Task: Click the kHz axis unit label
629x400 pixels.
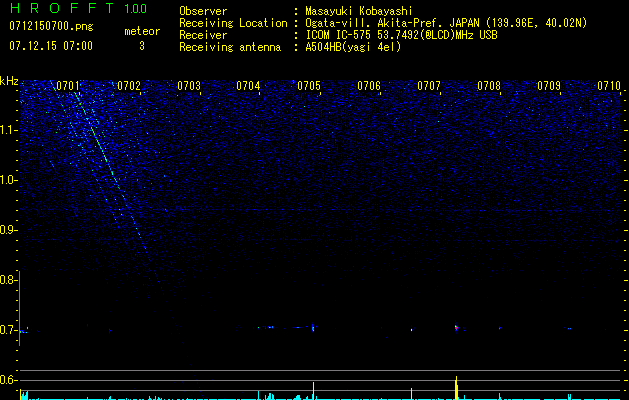Action: click(9, 81)
